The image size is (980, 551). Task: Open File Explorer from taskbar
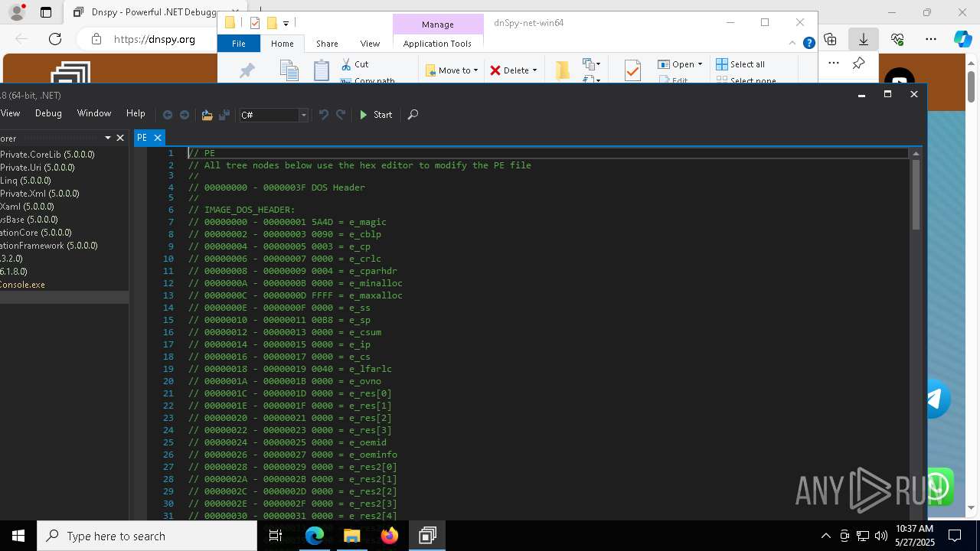[x=352, y=536]
